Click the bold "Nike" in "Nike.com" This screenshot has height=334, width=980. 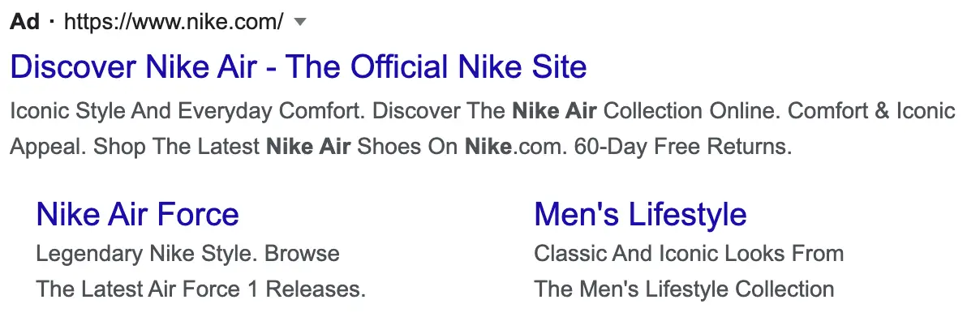point(485,148)
